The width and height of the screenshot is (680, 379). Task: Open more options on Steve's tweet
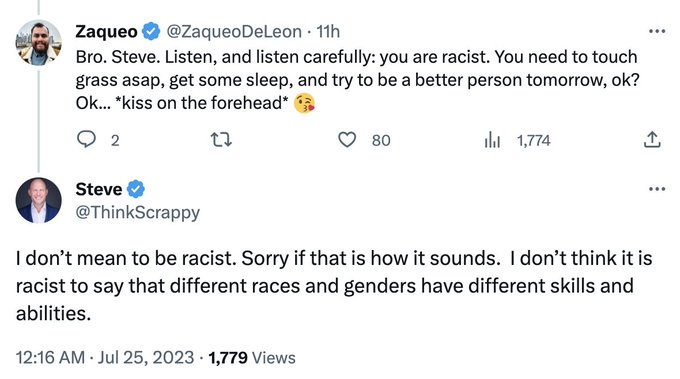(657, 189)
